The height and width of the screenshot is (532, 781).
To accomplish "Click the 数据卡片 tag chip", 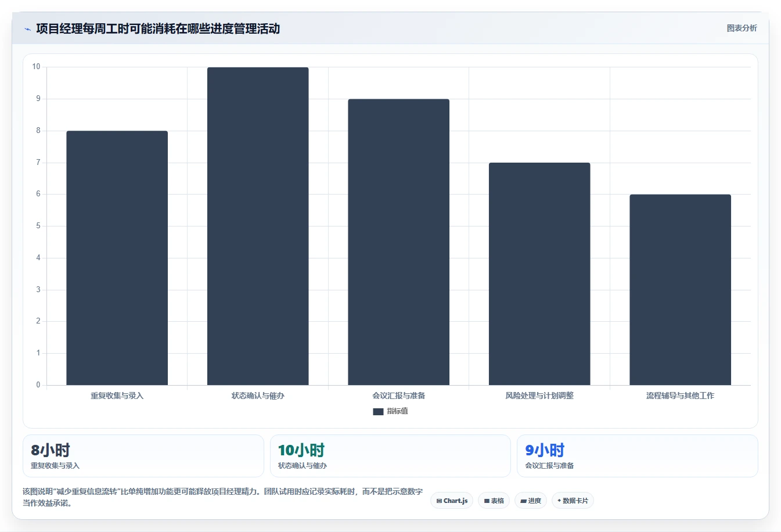I will (573, 501).
